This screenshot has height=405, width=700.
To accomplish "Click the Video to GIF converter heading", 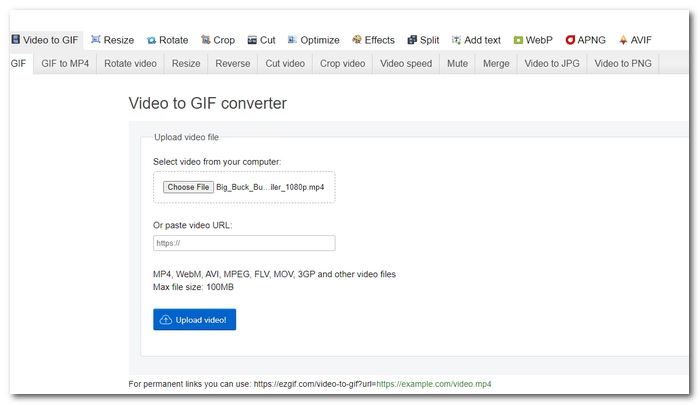I will pyautogui.click(x=208, y=103).
